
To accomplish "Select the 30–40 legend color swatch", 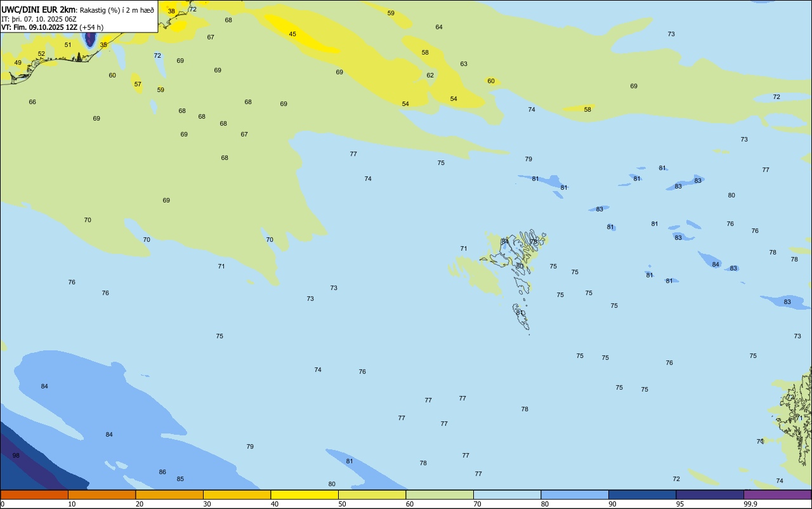I will coord(237,494).
